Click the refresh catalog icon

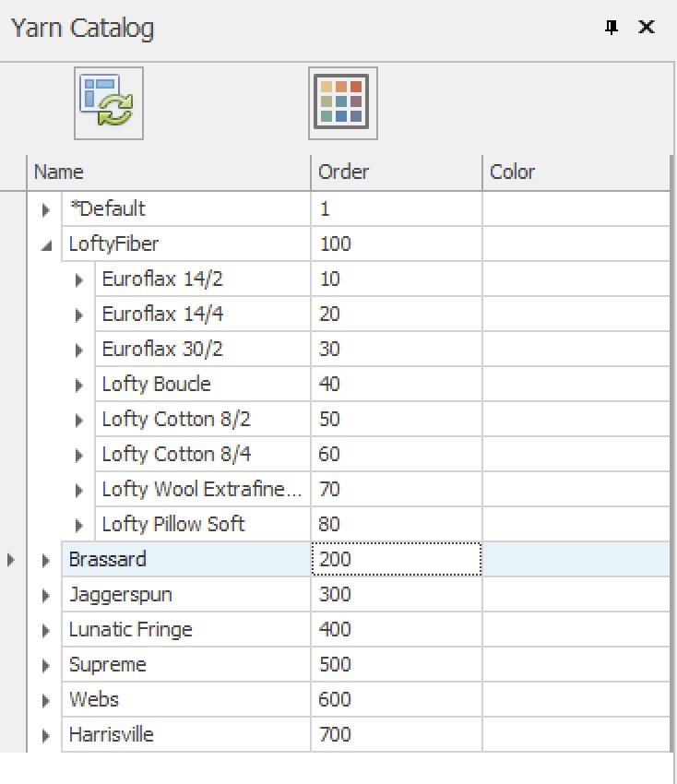109,103
